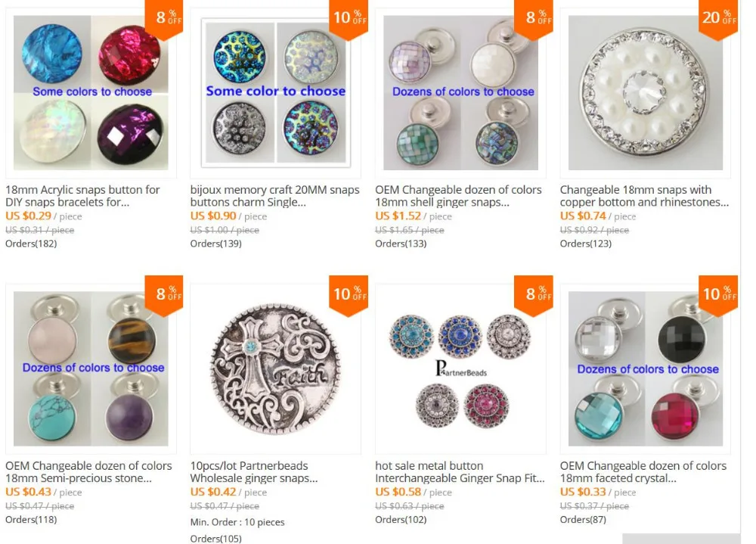This screenshot has width=756, height=544.
Task: Click Orders(87) under faceted crystal snaps
Action: coord(583,520)
